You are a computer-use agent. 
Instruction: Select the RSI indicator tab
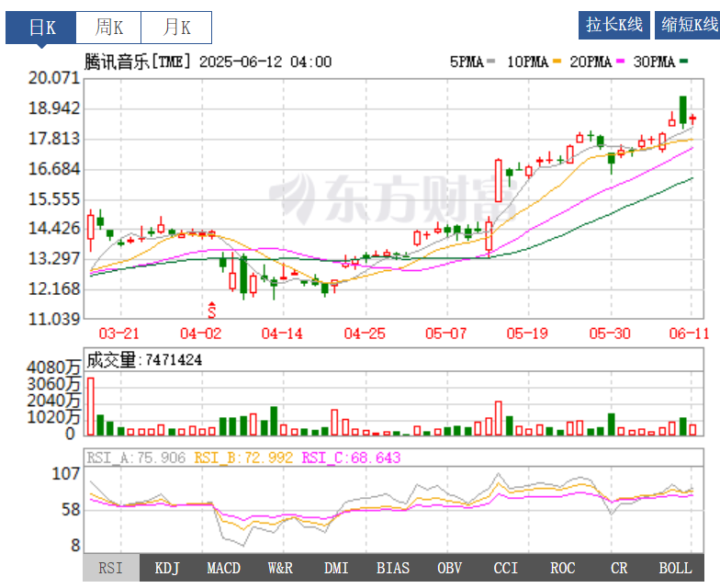(110, 568)
